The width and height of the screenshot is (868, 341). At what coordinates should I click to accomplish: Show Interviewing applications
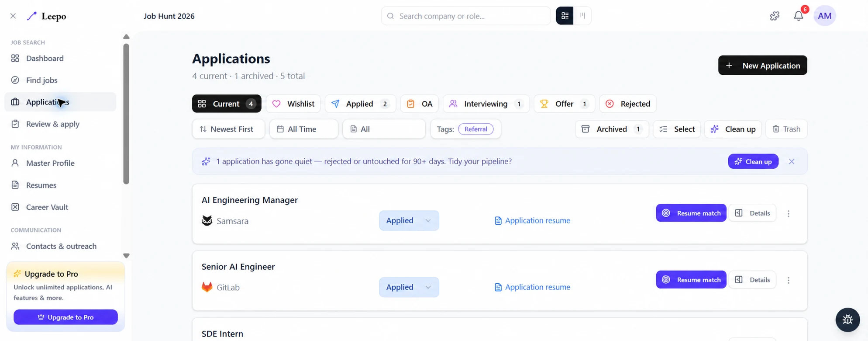coord(486,104)
